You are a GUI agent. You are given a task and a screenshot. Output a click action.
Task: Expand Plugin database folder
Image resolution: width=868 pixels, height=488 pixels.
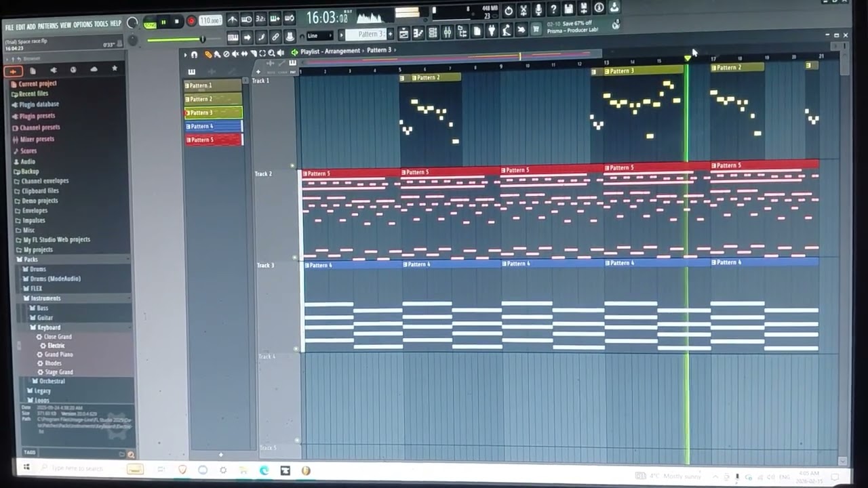coord(39,104)
